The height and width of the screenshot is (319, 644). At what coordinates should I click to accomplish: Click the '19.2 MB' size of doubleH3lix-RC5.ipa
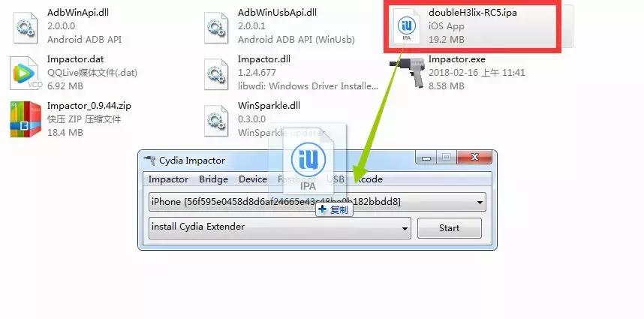tap(447, 40)
